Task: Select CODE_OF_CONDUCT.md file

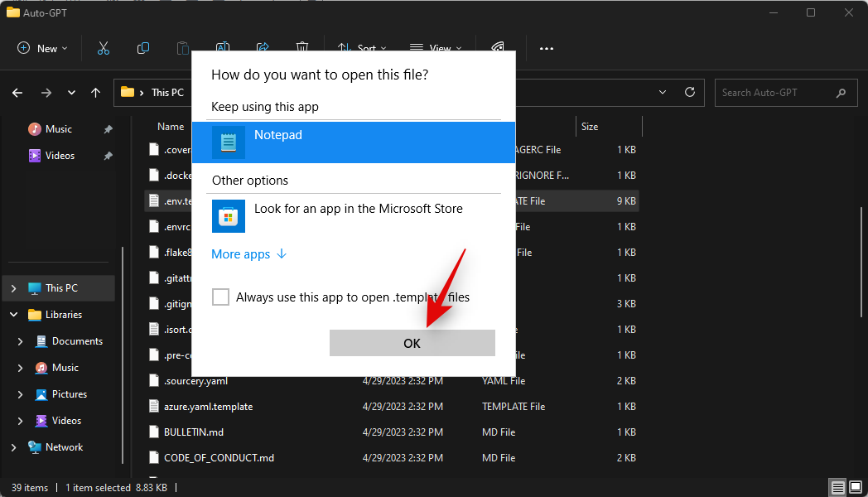Action: click(219, 458)
